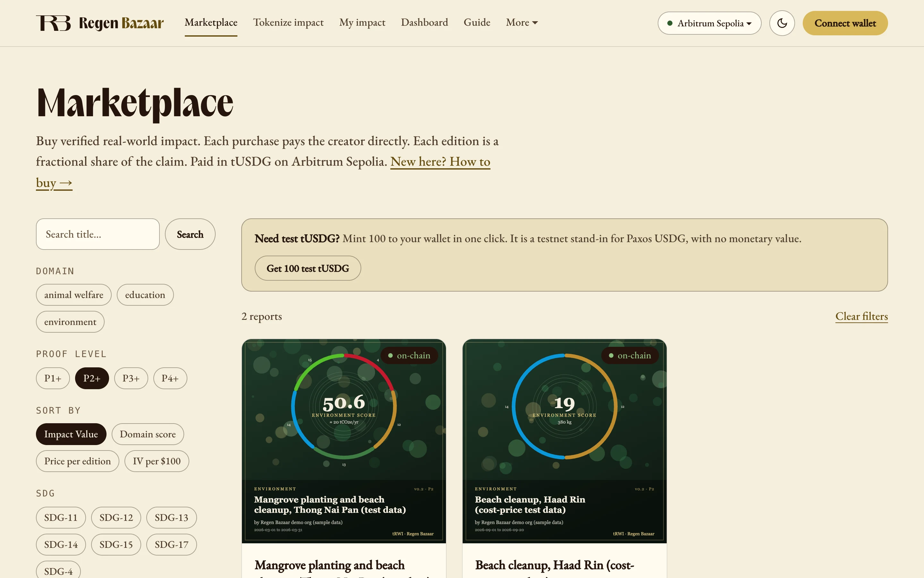This screenshot has width=924, height=578.
Task: Click the Search button
Action: point(190,234)
